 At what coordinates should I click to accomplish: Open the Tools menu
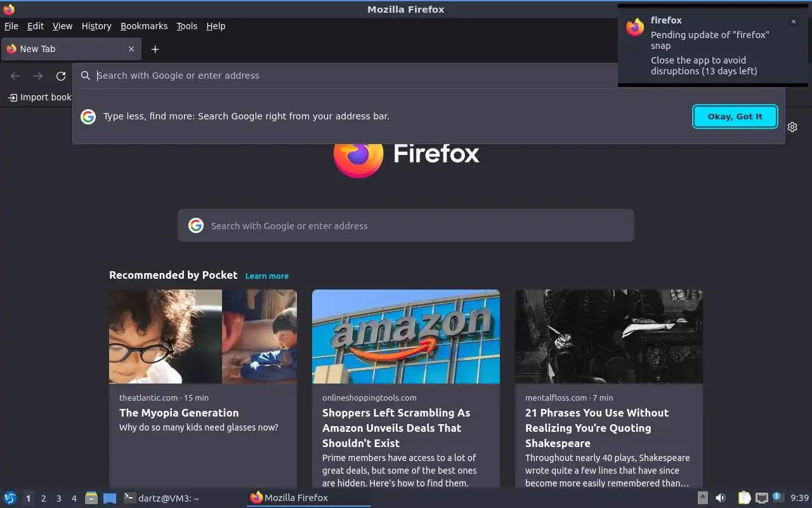coord(187,26)
